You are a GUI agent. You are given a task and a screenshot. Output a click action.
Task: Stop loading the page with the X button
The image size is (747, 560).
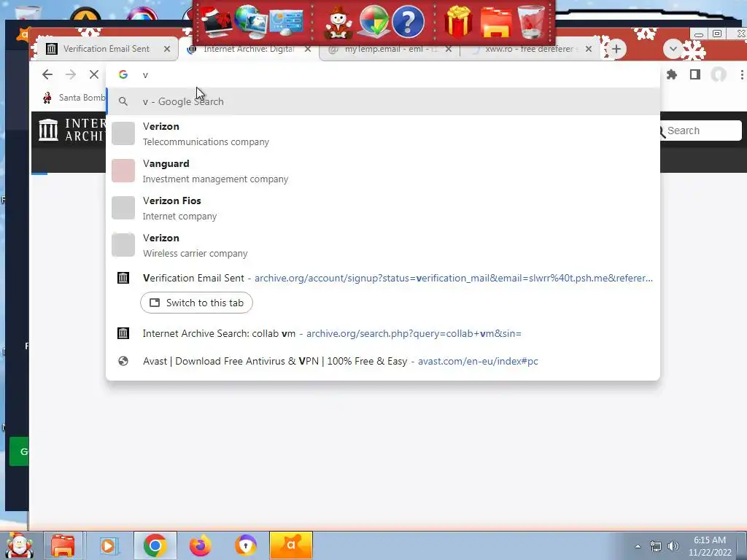pyautogui.click(x=94, y=74)
